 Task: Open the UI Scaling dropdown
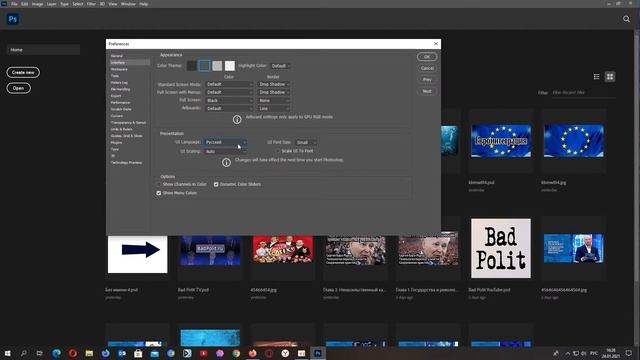pos(225,151)
